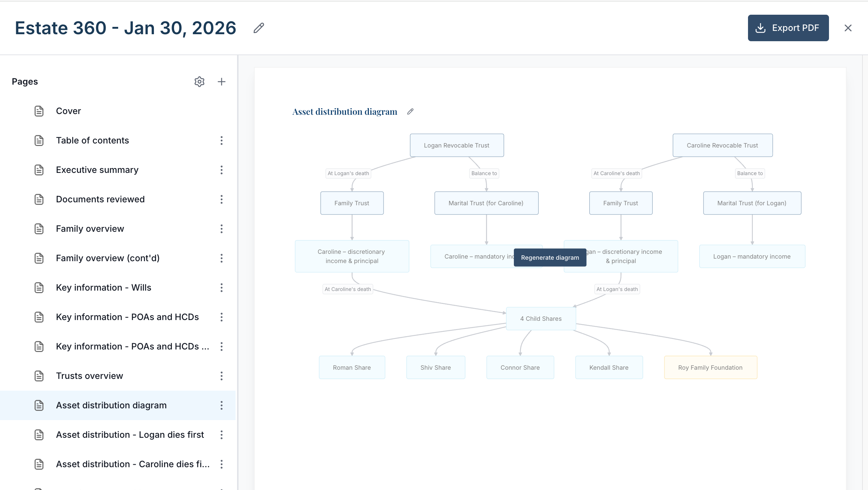868x490 pixels.
Task: Click the Export PDF button
Action: click(788, 28)
